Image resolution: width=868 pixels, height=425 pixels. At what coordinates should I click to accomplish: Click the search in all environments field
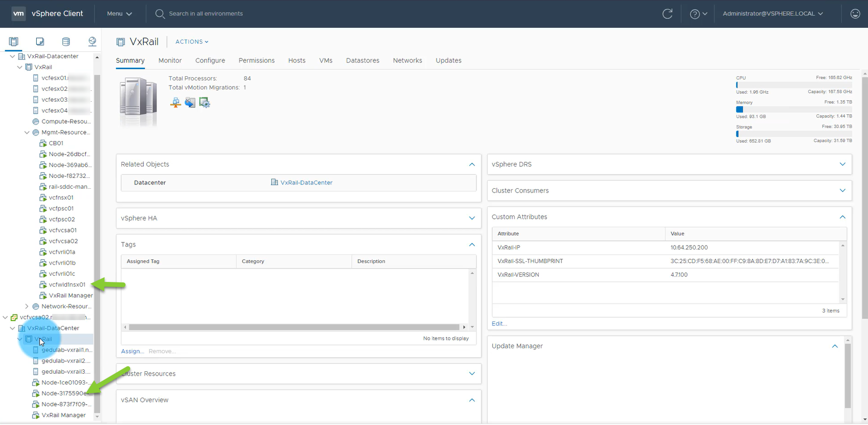click(206, 14)
